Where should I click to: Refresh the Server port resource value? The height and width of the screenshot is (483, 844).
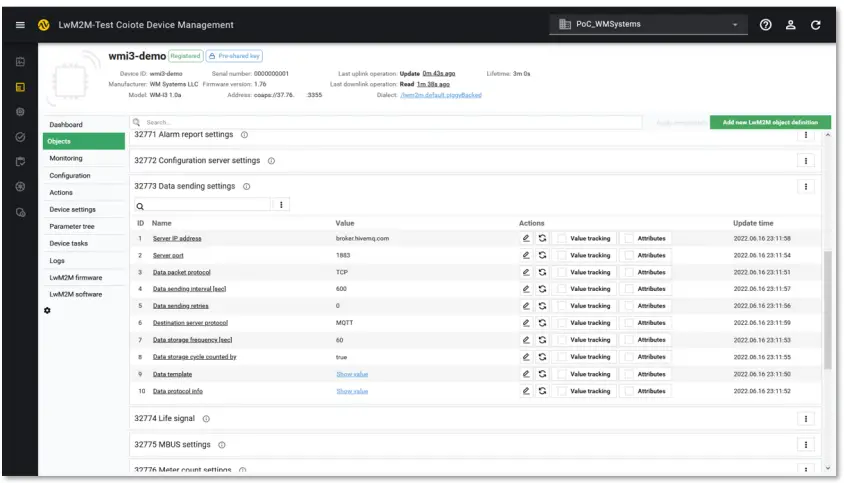(542, 255)
